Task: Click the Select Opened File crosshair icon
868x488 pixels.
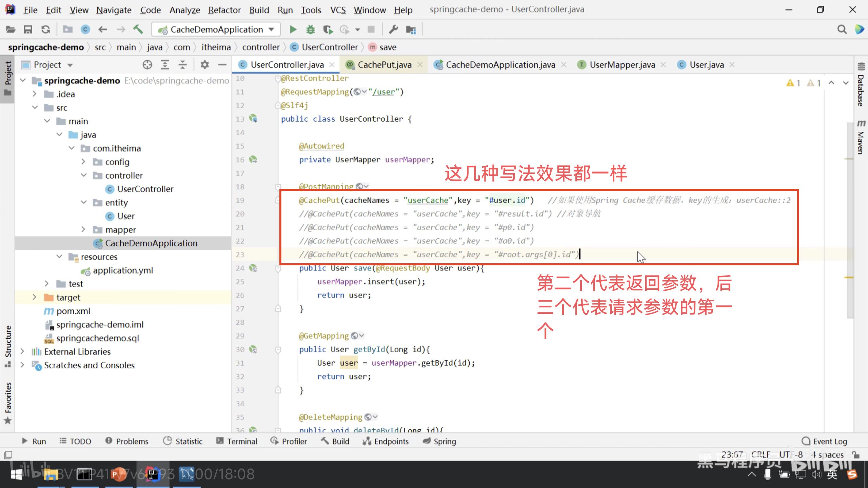Action: [x=147, y=65]
